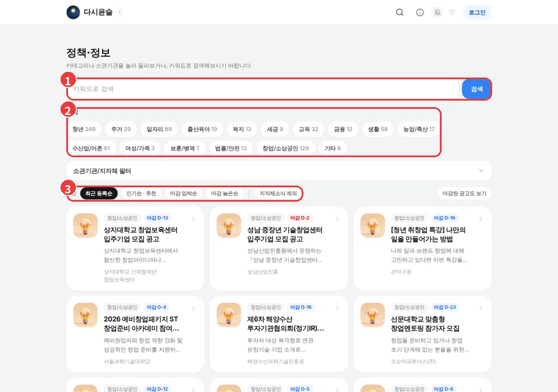Click lightbulb thumbnail of 2026 예비창업패키지 card
Image resolution: width=558 pixels, height=392 pixels.
coord(85,315)
